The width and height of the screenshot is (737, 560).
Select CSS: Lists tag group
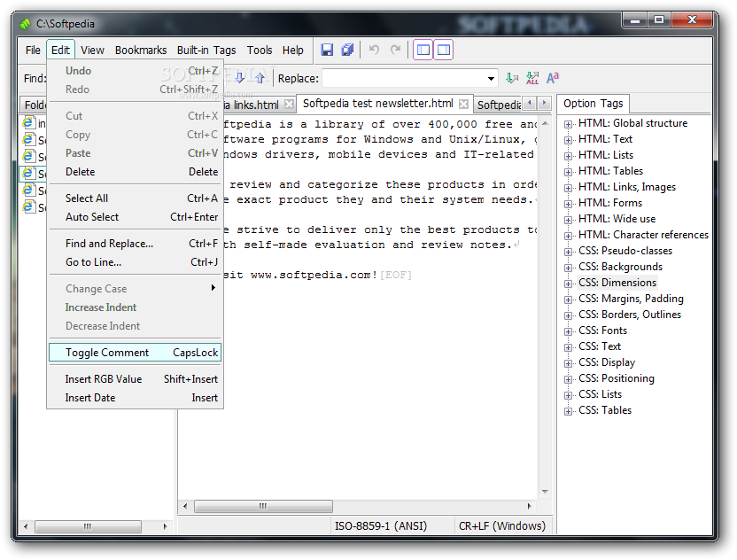601,394
